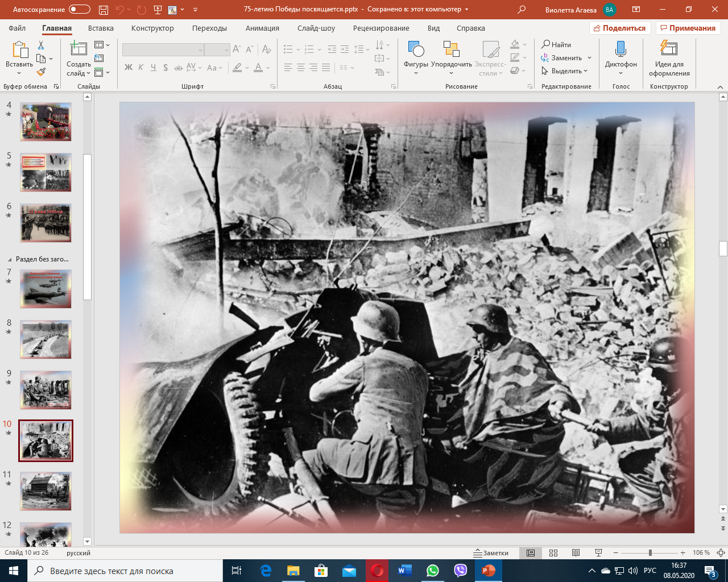The image size is (728, 582).
Task: Click the Save icon in title bar
Action: click(x=103, y=10)
